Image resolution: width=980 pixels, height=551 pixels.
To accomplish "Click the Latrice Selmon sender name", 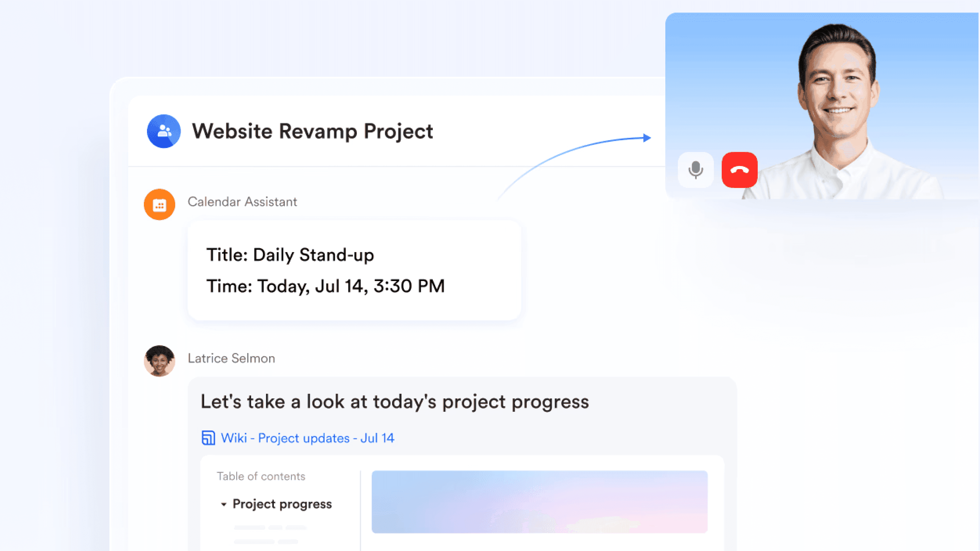I will coord(231,358).
